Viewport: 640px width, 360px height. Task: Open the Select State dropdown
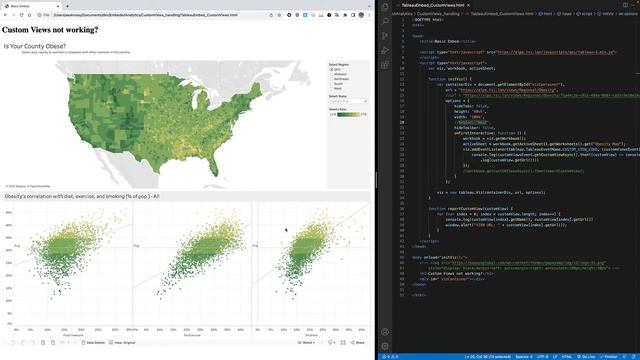(348, 101)
